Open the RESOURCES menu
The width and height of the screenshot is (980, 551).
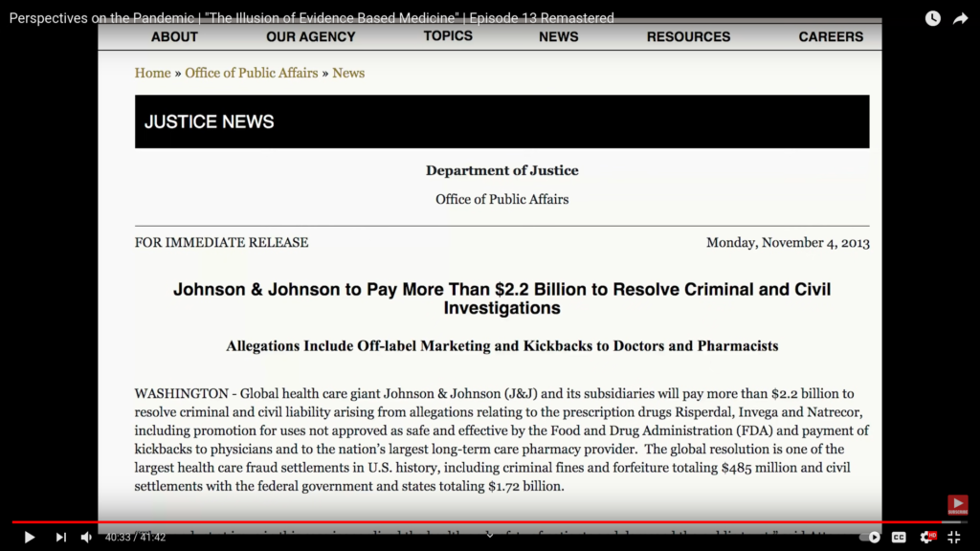pyautogui.click(x=688, y=37)
